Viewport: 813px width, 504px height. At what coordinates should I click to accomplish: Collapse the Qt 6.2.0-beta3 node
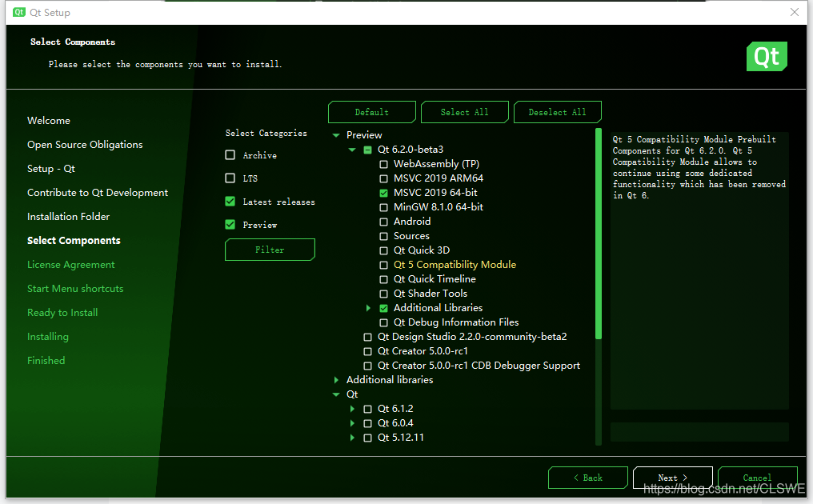point(352,150)
